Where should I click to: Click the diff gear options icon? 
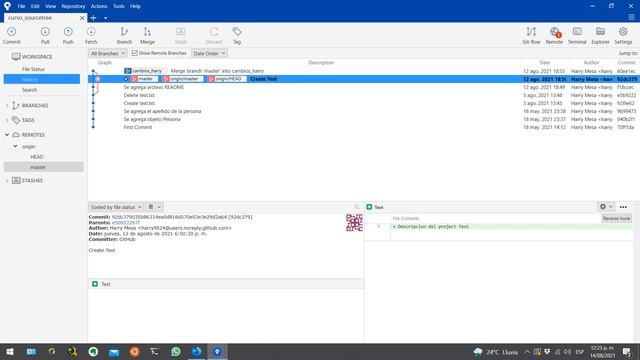pos(606,207)
